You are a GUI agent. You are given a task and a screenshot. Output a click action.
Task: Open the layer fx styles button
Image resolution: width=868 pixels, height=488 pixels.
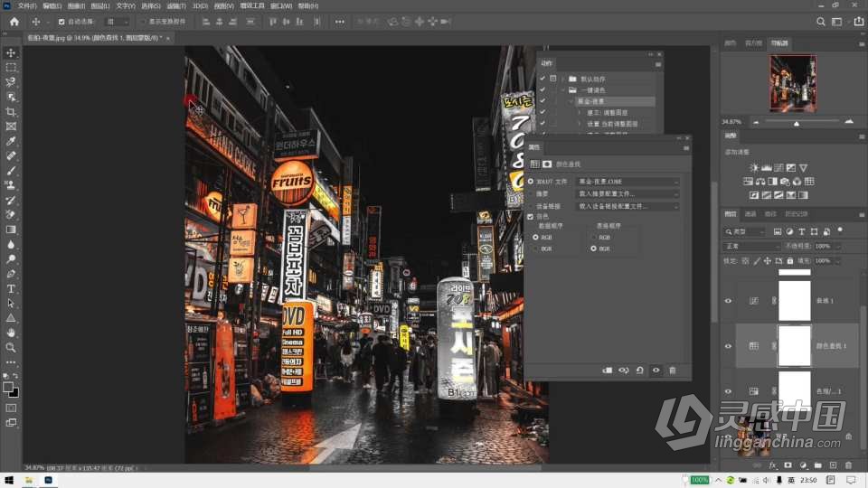click(773, 465)
